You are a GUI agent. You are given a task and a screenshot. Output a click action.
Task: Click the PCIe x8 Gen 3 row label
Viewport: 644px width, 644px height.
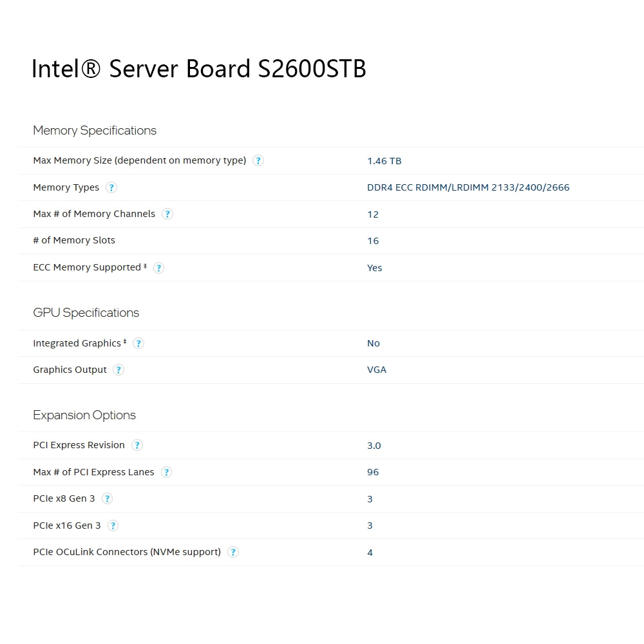tap(64, 498)
